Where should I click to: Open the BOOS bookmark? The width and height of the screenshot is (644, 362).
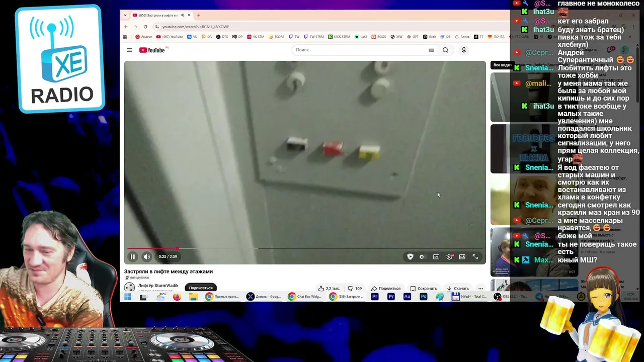379,37
